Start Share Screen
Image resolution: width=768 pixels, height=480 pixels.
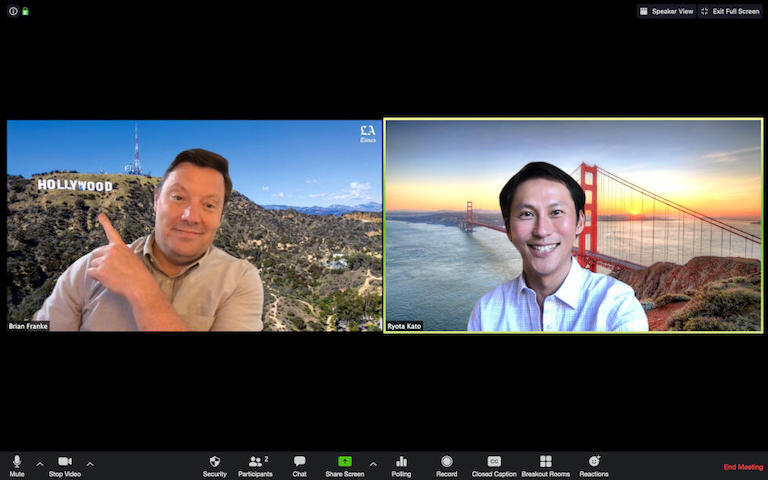point(345,466)
